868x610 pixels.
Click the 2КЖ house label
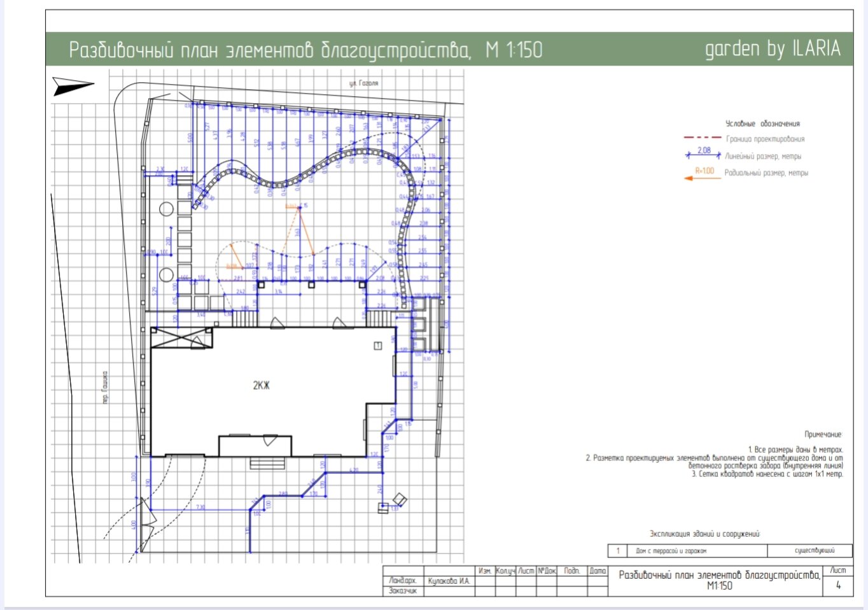tap(262, 385)
